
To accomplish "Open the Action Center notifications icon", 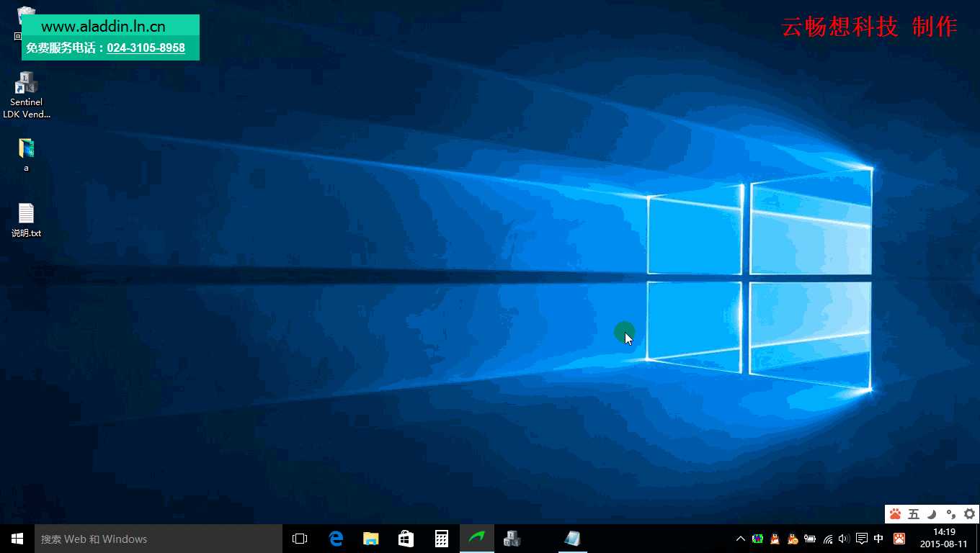I will click(x=861, y=539).
